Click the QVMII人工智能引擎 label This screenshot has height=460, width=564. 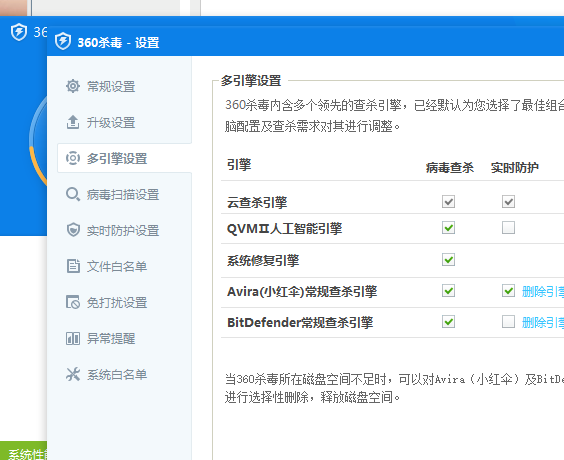click(284, 229)
